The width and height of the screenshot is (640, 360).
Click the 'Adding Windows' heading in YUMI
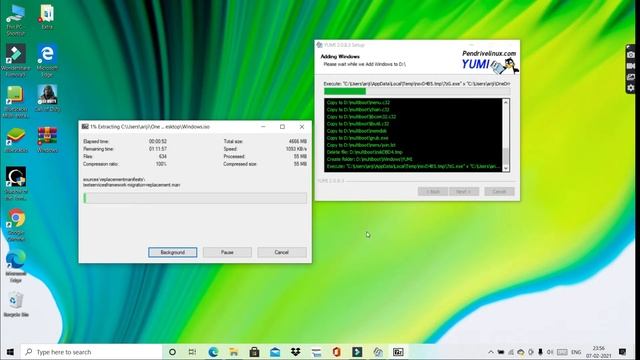pos(340,57)
